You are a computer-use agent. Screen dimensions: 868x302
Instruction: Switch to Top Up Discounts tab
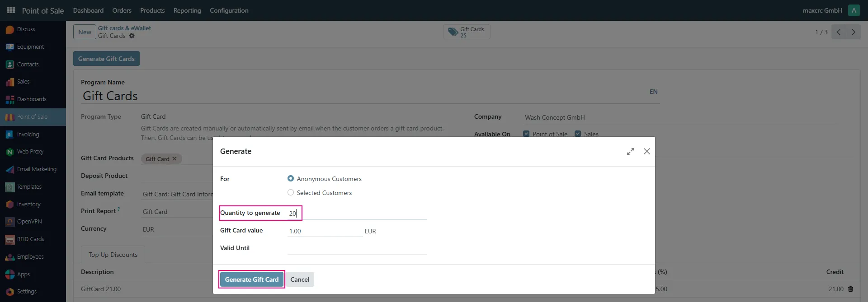pyautogui.click(x=113, y=255)
